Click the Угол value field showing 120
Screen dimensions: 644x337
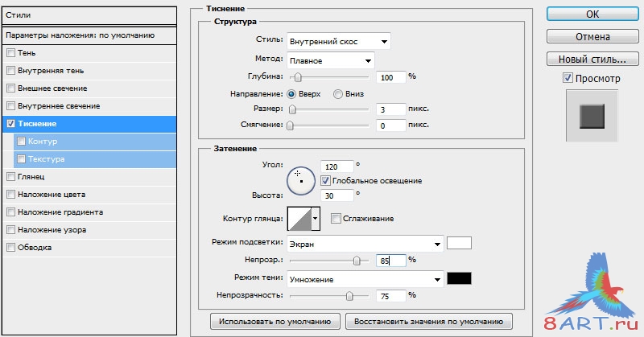tap(336, 166)
